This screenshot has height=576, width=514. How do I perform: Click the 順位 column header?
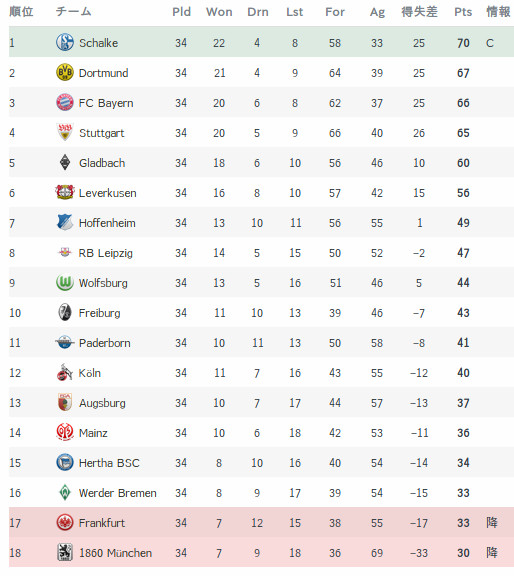21,12
